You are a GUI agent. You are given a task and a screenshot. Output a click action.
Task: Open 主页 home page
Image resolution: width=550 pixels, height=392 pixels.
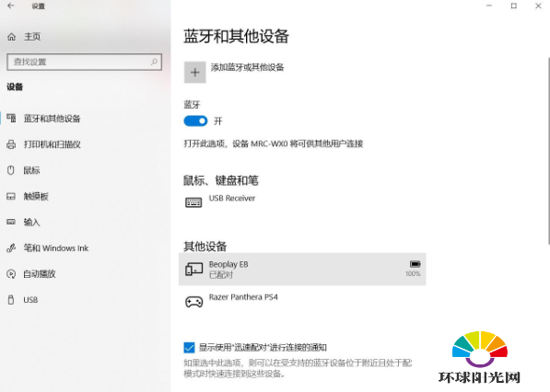[x=32, y=37]
